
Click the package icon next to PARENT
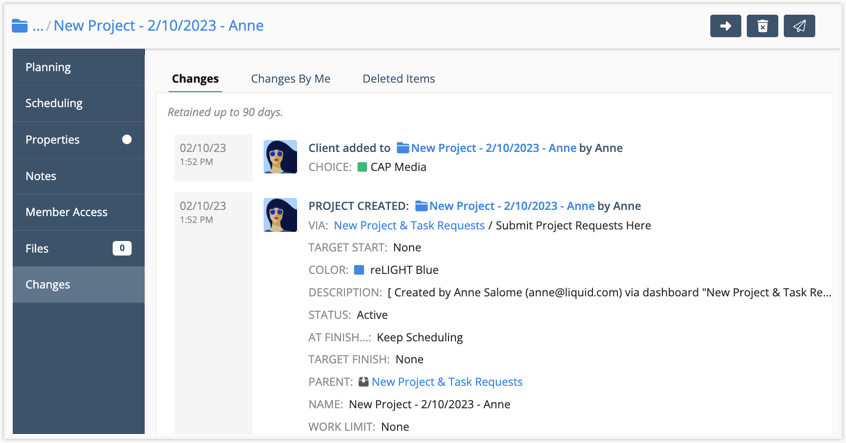(363, 382)
